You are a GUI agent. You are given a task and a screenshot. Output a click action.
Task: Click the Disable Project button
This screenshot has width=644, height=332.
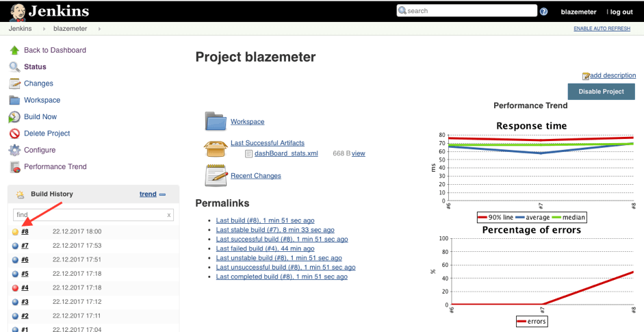point(602,92)
